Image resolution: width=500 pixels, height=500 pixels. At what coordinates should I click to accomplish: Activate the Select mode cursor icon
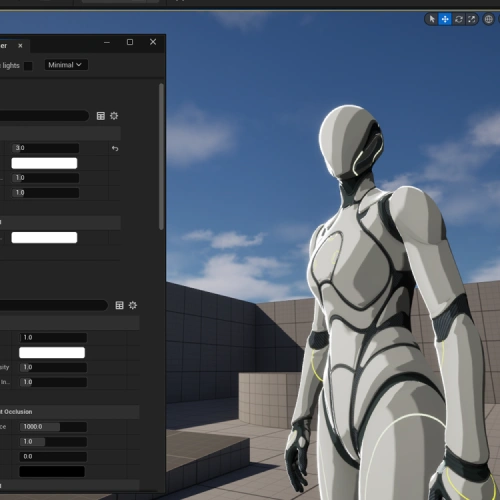[x=432, y=19]
